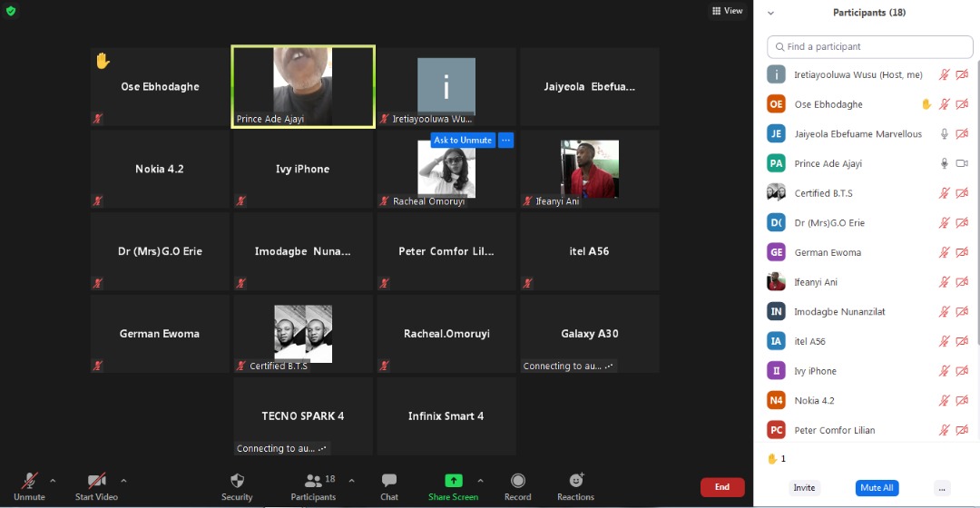
Task: Click the mic icon for Dr (Mrs)G.O Erie
Action: [x=945, y=222]
